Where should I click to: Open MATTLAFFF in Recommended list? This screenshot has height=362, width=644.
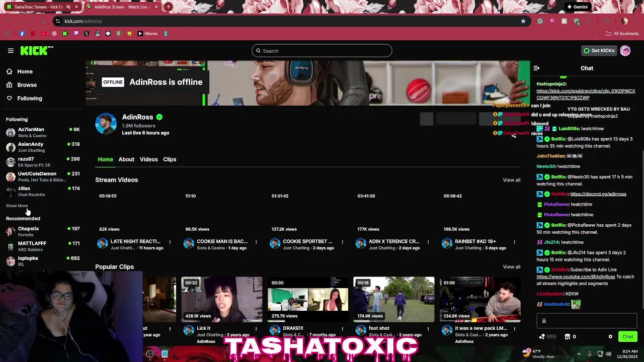coord(43,246)
